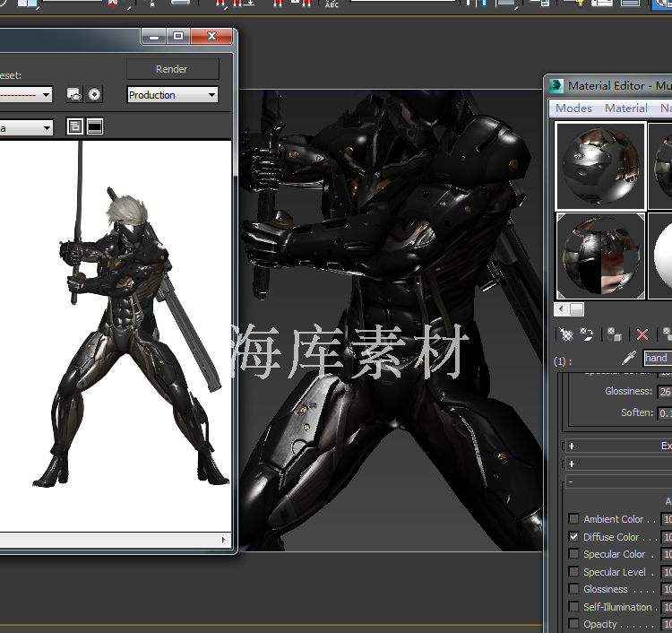
Task: Click monitor-style icon right of 'a' dropdown
Action: tap(95, 126)
